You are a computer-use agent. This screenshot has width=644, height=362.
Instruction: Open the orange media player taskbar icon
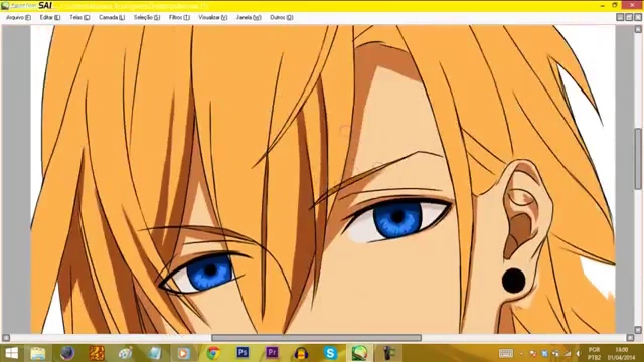point(184,353)
